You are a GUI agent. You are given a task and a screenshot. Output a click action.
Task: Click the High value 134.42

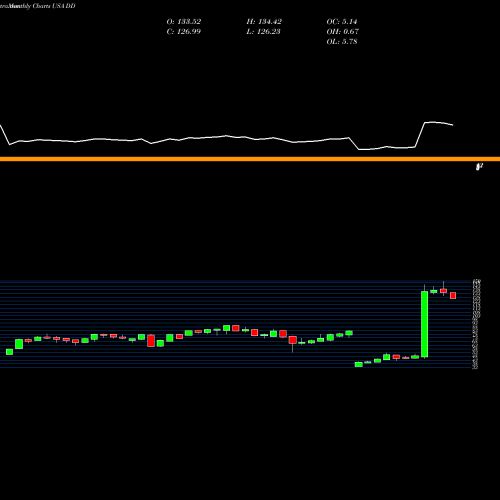tap(264, 22)
